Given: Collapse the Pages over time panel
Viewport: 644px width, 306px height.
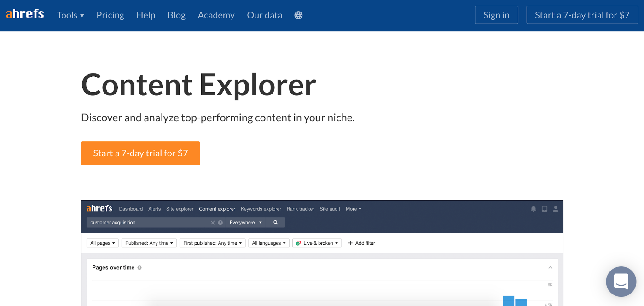Looking at the screenshot, I should (x=550, y=267).
